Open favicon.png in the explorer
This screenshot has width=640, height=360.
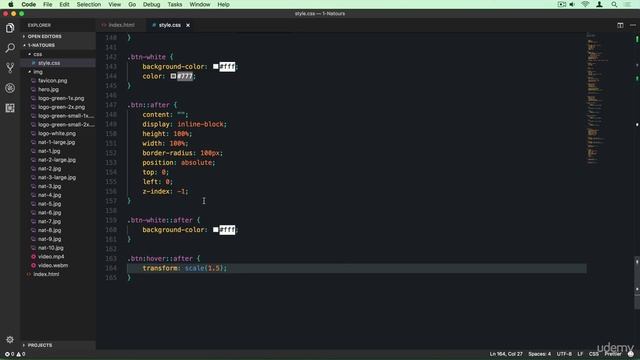[x=58, y=80]
